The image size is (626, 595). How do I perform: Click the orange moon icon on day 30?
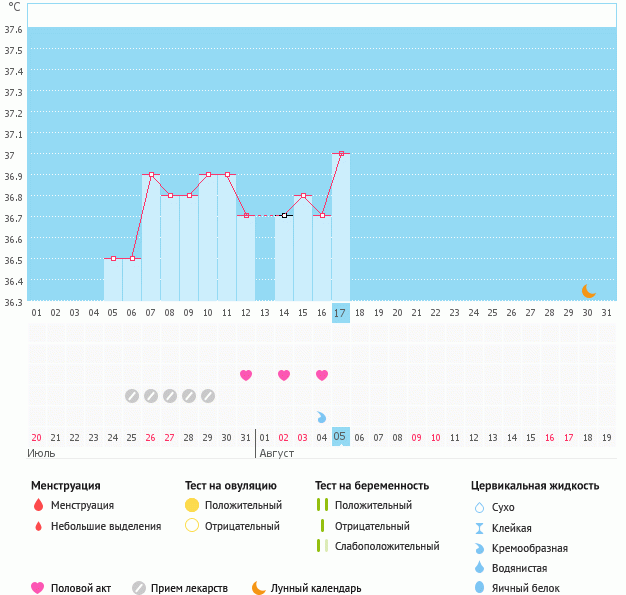pos(589,290)
